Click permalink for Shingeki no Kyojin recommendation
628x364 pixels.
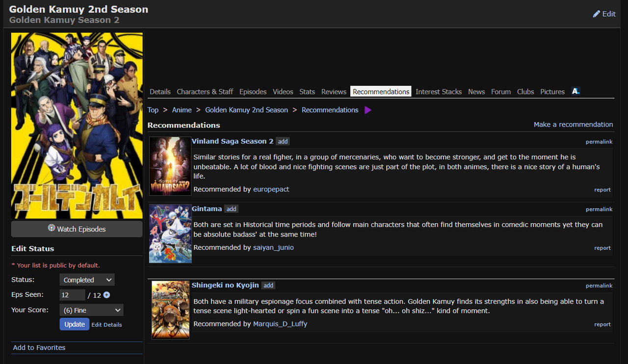pyautogui.click(x=599, y=286)
